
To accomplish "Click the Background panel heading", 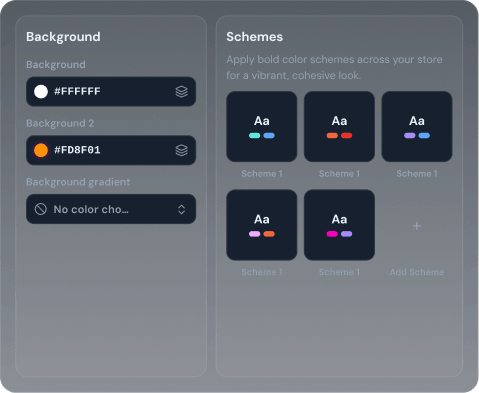I will (x=63, y=37).
